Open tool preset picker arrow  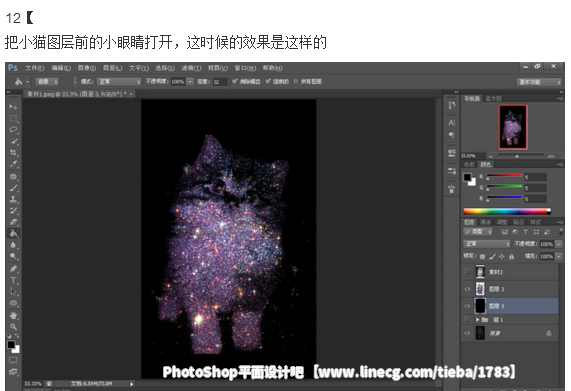point(27,82)
